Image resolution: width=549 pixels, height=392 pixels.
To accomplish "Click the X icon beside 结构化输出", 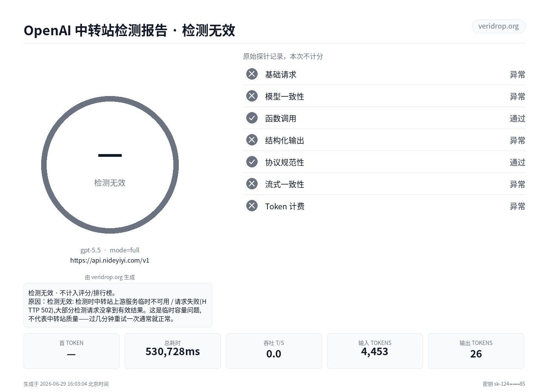I will 252,140.
